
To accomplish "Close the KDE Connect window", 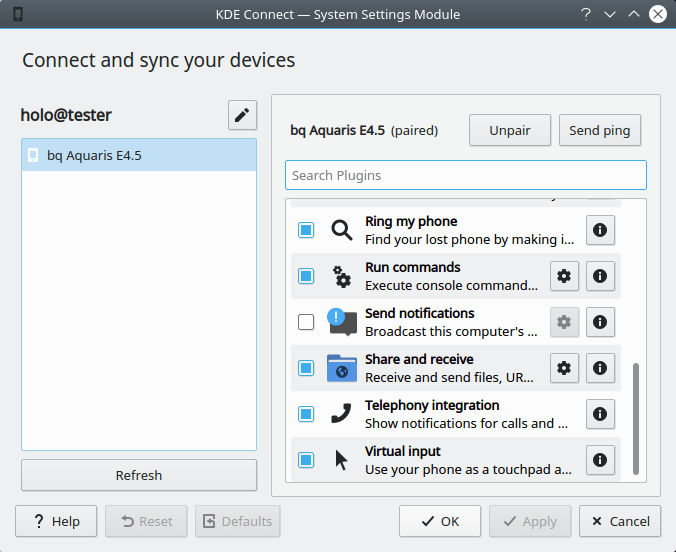I will click(658, 14).
